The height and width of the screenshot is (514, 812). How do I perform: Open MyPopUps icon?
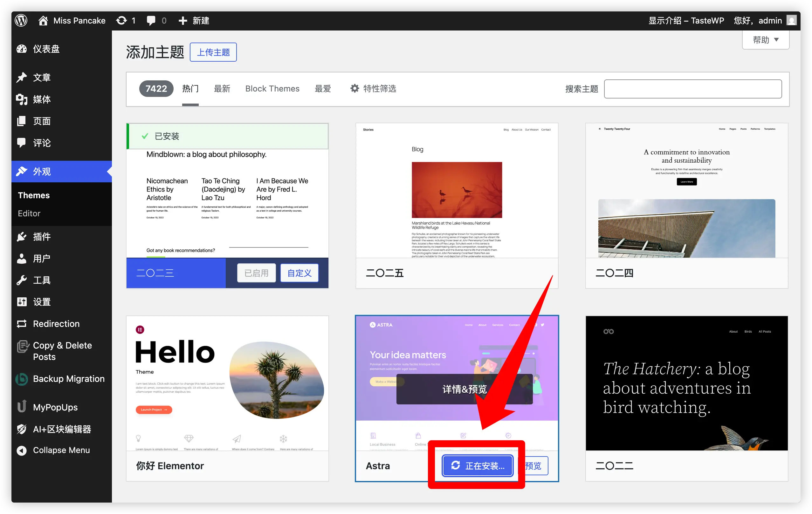(x=22, y=407)
